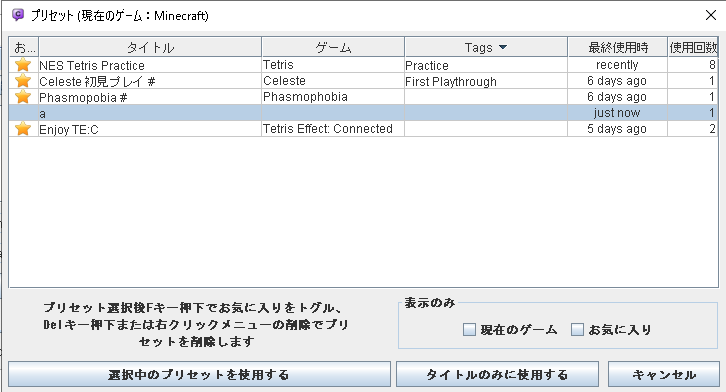Image resolution: width=726 pixels, height=392 pixels.
Task: Click the お... favorites column header
Action: coord(24,47)
